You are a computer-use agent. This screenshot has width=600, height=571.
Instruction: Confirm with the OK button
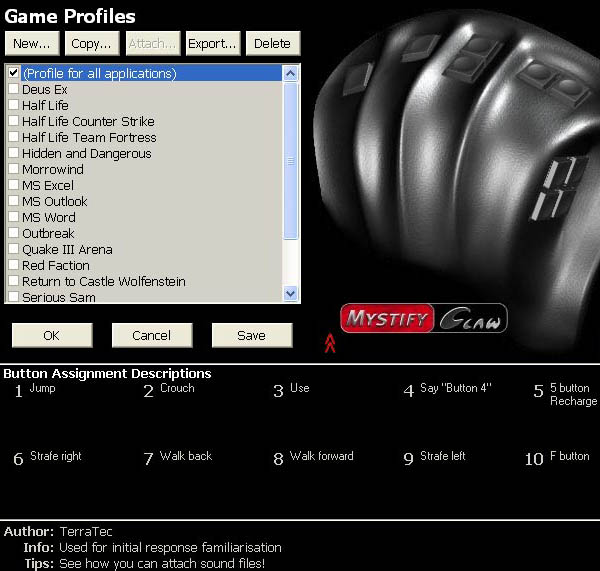[52, 336]
